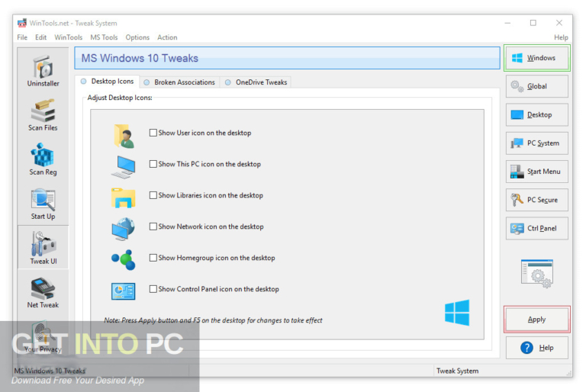Open the Scan Files tool
The height and width of the screenshot is (392, 586).
point(43,115)
